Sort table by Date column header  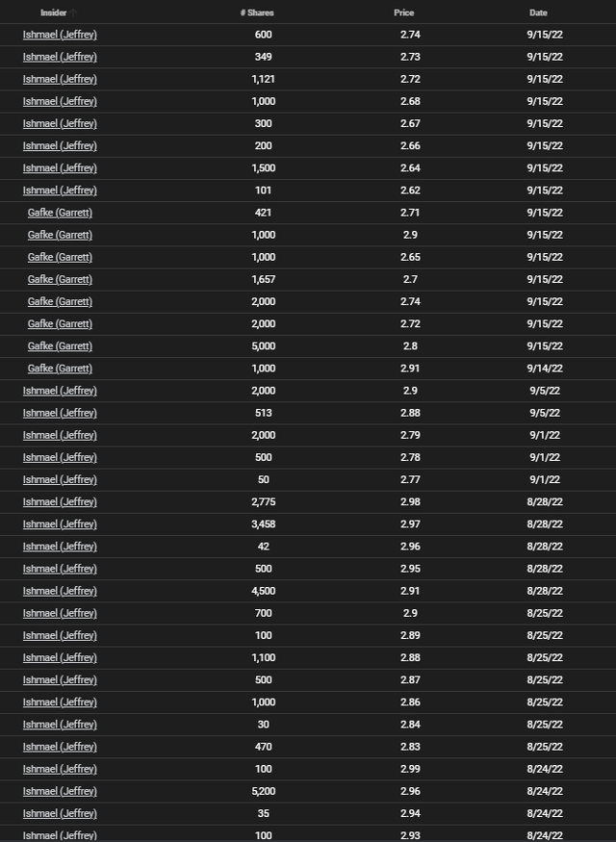click(538, 13)
